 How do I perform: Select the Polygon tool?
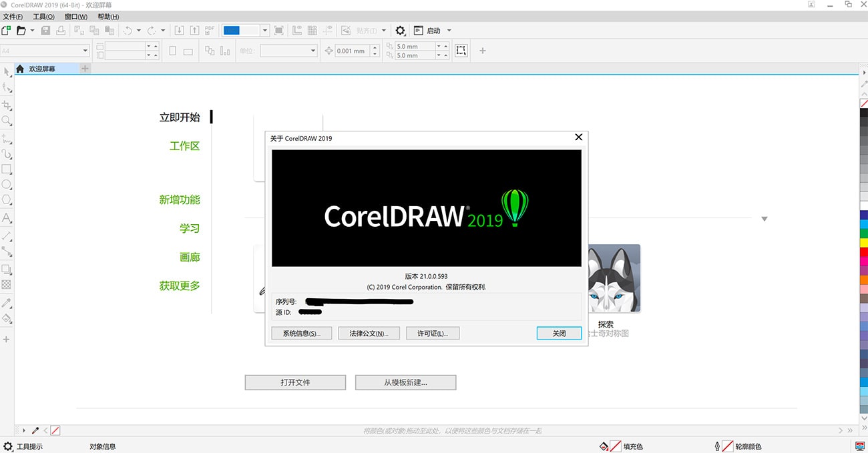(x=7, y=200)
